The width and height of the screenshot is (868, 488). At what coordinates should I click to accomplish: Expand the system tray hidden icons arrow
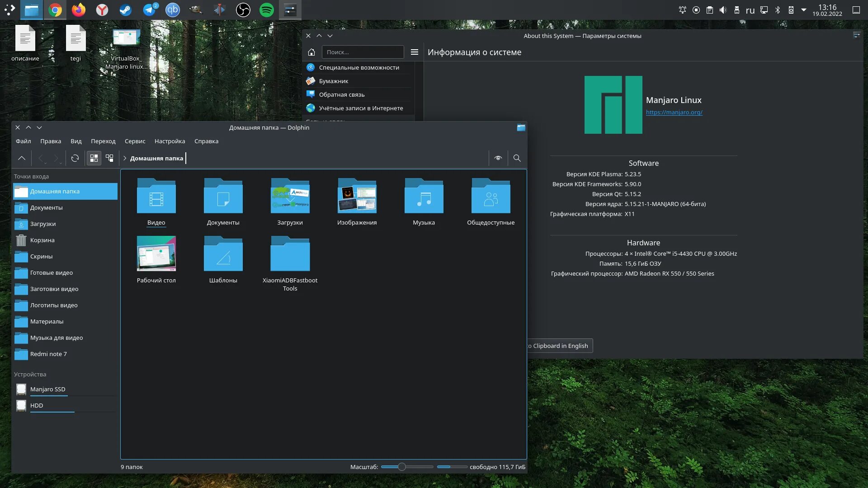(x=804, y=10)
